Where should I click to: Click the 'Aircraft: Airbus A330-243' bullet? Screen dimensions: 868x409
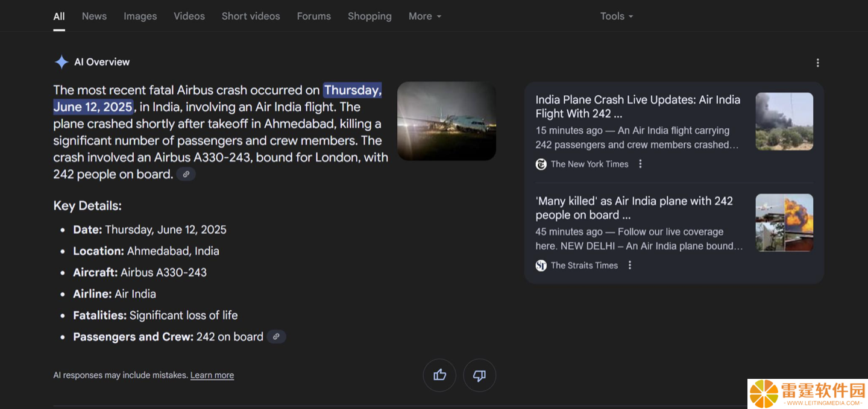[x=140, y=272]
